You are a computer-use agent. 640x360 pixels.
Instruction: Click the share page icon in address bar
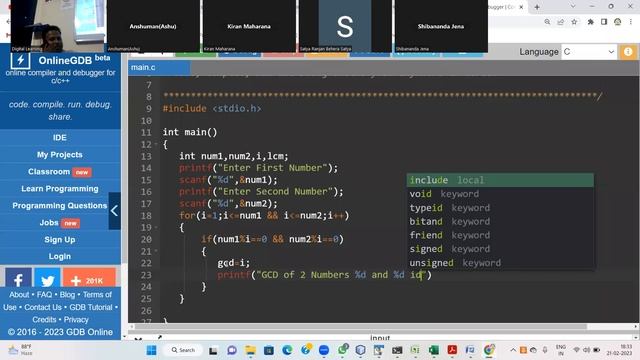tap(560, 22)
